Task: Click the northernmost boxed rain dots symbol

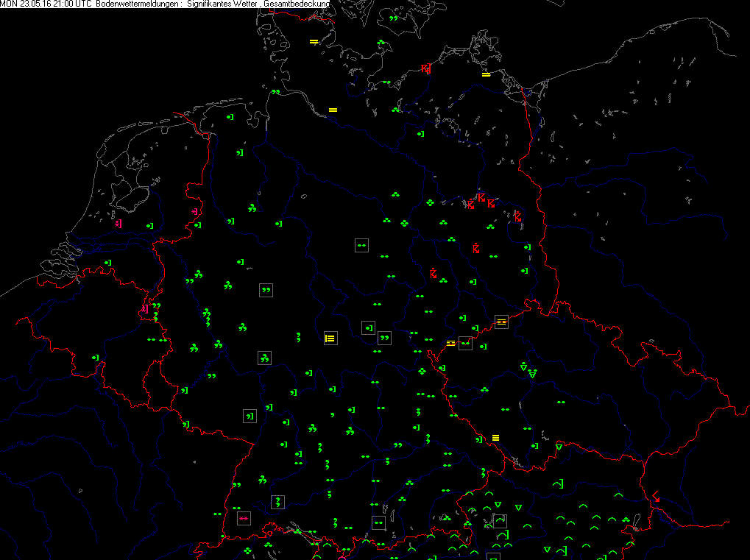Action: [x=361, y=245]
